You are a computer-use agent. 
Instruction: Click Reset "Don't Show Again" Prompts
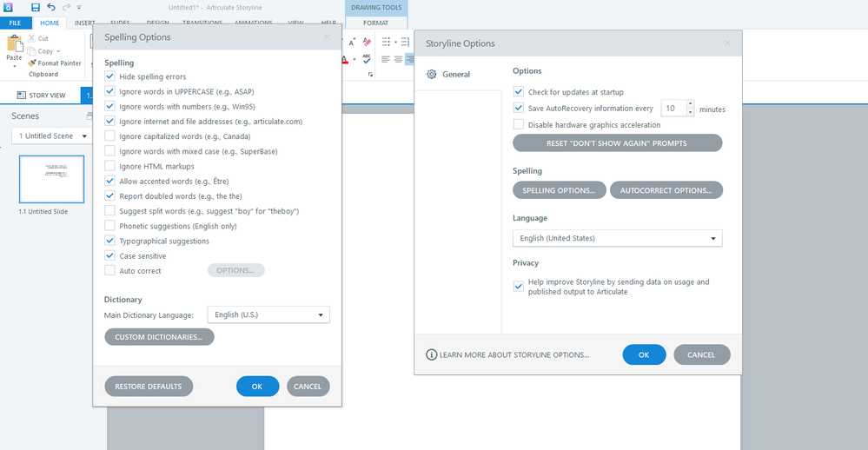617,142
